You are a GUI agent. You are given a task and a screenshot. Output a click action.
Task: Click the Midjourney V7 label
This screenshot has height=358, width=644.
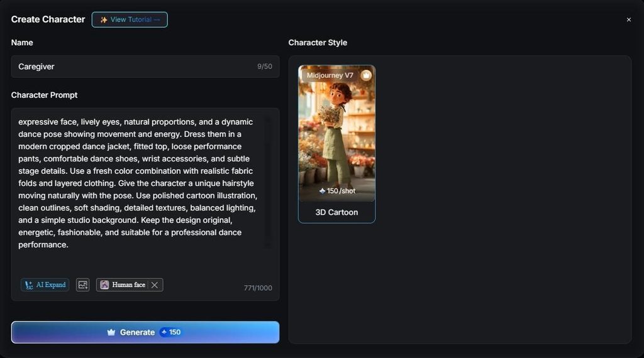[x=330, y=75]
